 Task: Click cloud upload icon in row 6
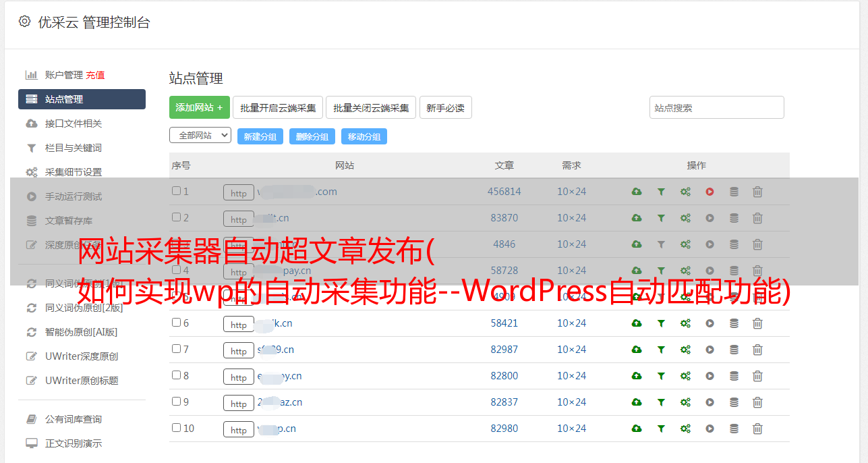pyautogui.click(x=637, y=323)
